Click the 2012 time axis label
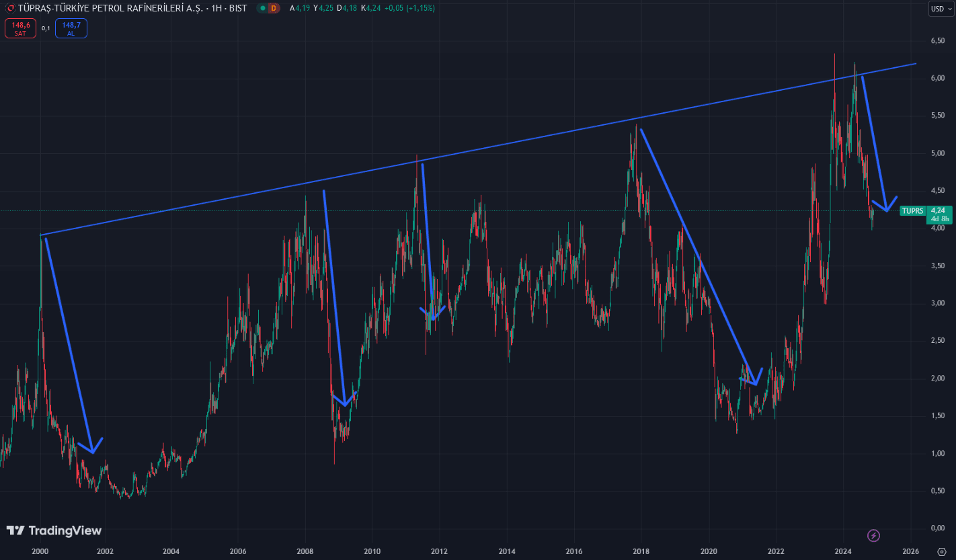This screenshot has height=560, width=956. tap(439, 550)
